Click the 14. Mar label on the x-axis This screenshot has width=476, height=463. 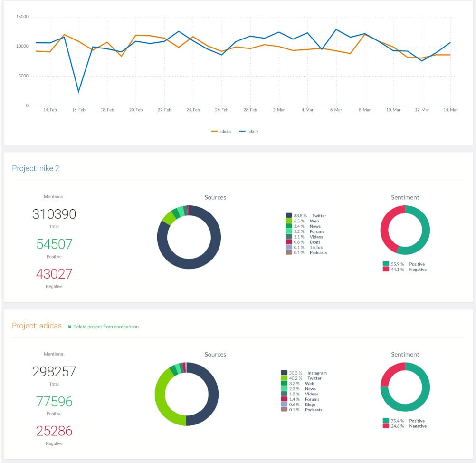tap(450, 110)
